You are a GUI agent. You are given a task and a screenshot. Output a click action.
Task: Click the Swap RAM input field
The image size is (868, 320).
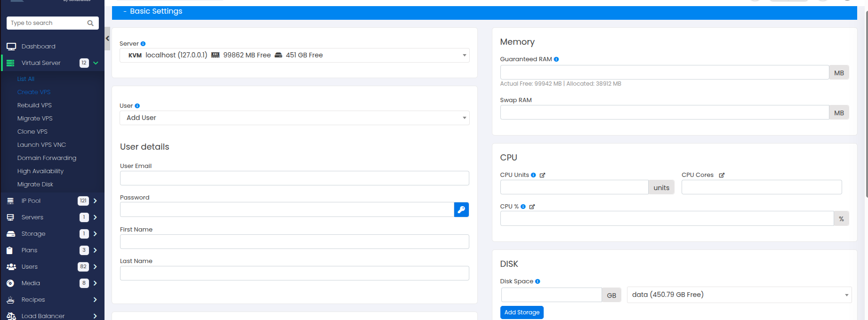[x=665, y=112]
